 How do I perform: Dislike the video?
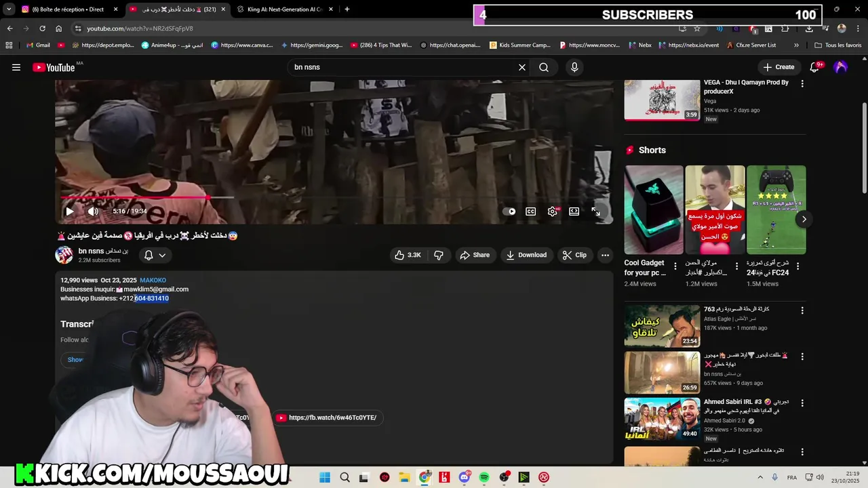[439, 255]
